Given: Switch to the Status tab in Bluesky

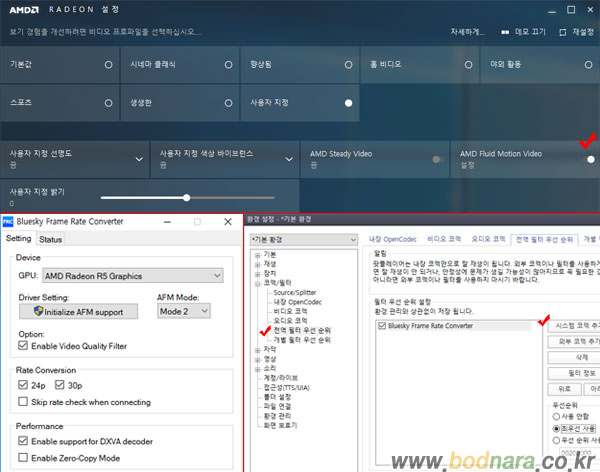Looking at the screenshot, I should tap(51, 240).
